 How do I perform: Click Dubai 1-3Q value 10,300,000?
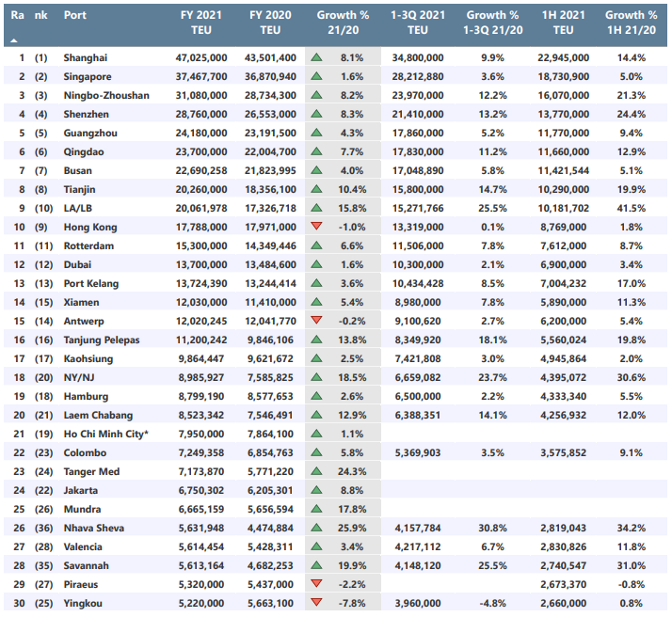click(x=418, y=264)
